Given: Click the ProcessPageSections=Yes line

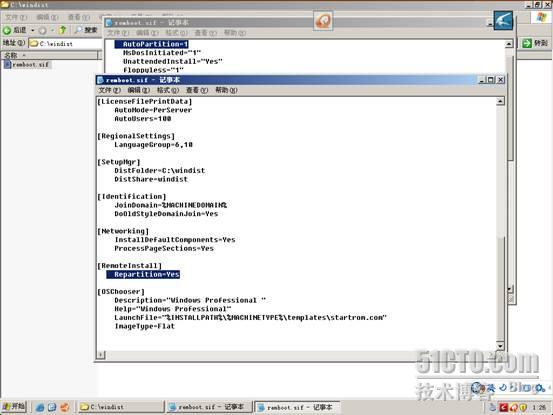Looking at the screenshot, I should click(164, 249).
